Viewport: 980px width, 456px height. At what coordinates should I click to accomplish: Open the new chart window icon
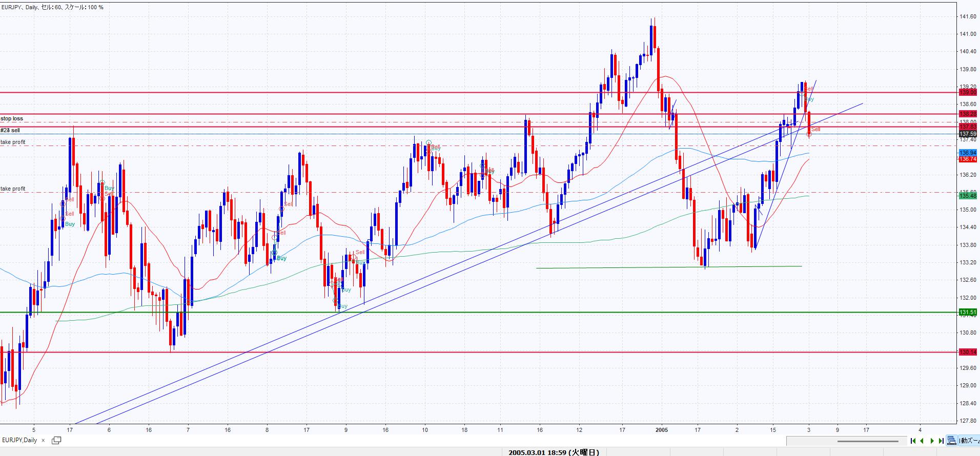pos(56,440)
